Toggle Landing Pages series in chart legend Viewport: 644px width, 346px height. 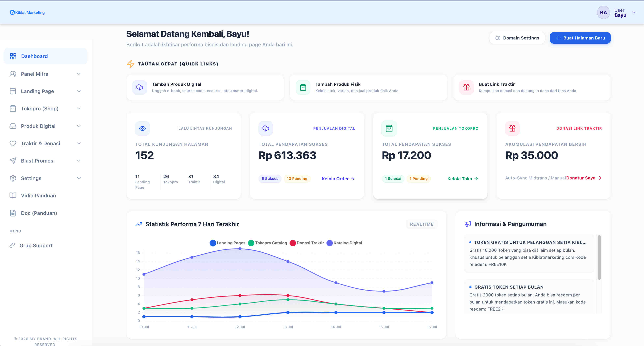click(x=227, y=243)
